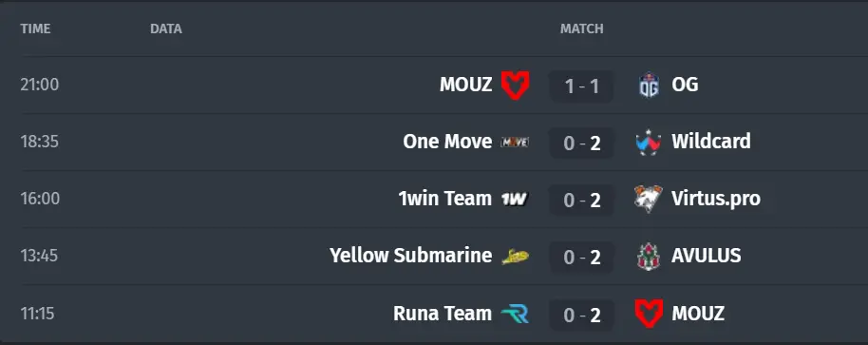Viewport: 868px width, 345px height.
Task: Click the Yellow Submarine team name
Action: (x=411, y=256)
